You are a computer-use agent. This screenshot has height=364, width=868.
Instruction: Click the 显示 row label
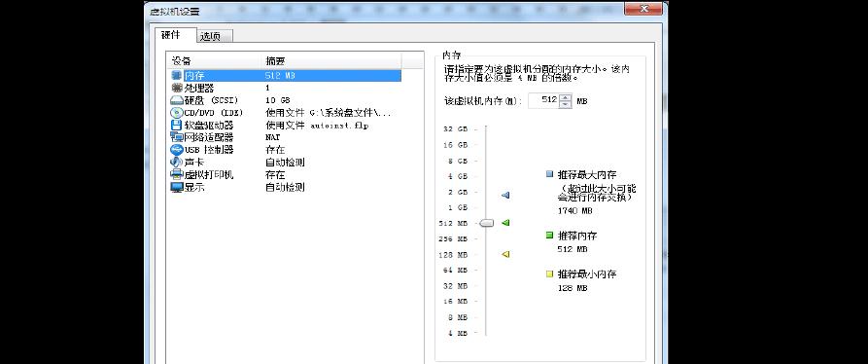194,187
